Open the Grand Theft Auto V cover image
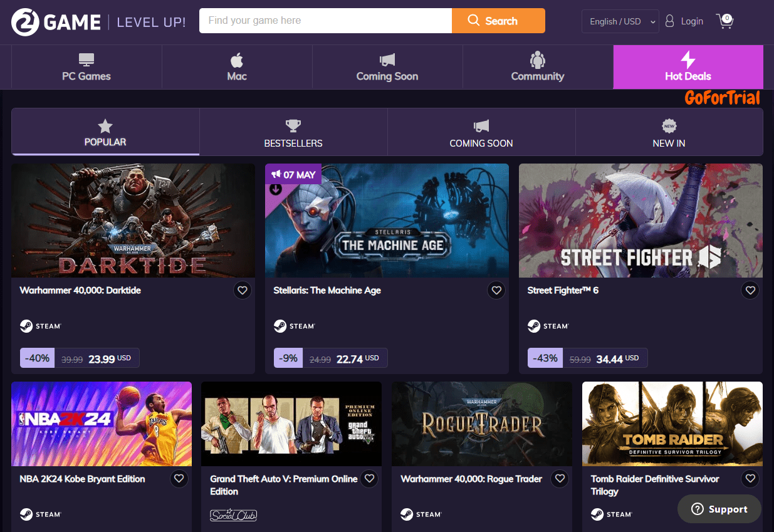The image size is (774, 532). click(x=291, y=424)
